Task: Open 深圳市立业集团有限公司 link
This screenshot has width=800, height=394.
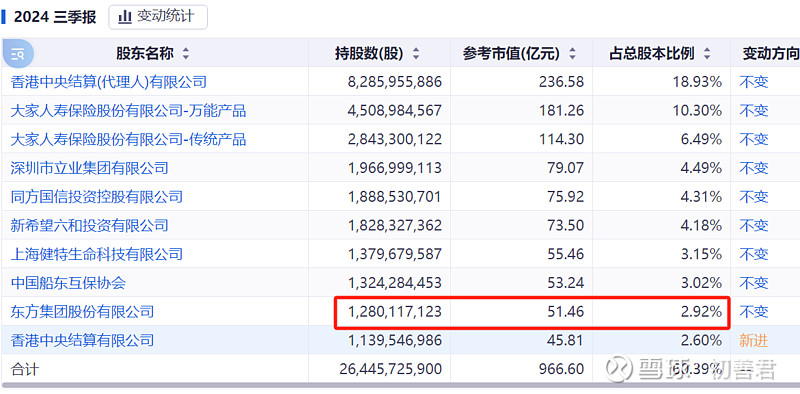Action: (89, 168)
